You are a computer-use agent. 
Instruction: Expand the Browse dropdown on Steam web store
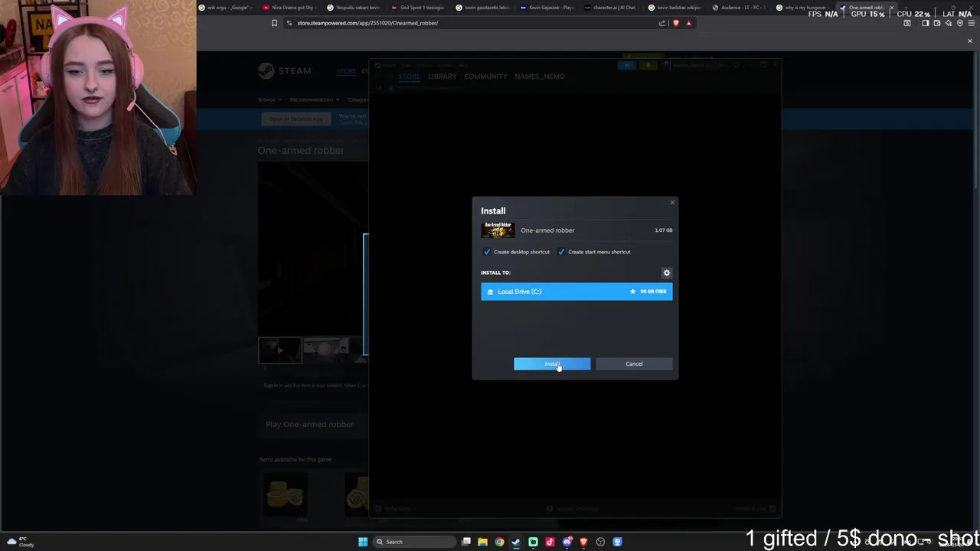click(269, 99)
